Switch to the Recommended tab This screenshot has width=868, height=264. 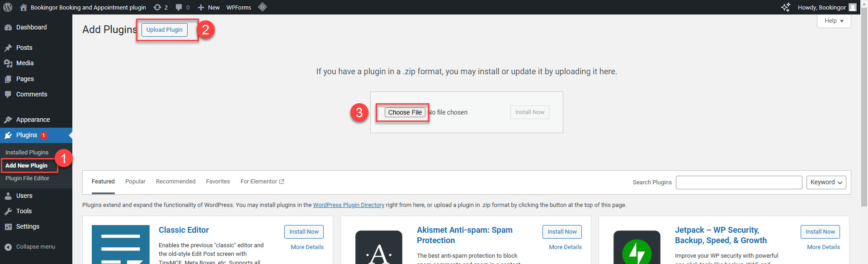pyautogui.click(x=175, y=182)
